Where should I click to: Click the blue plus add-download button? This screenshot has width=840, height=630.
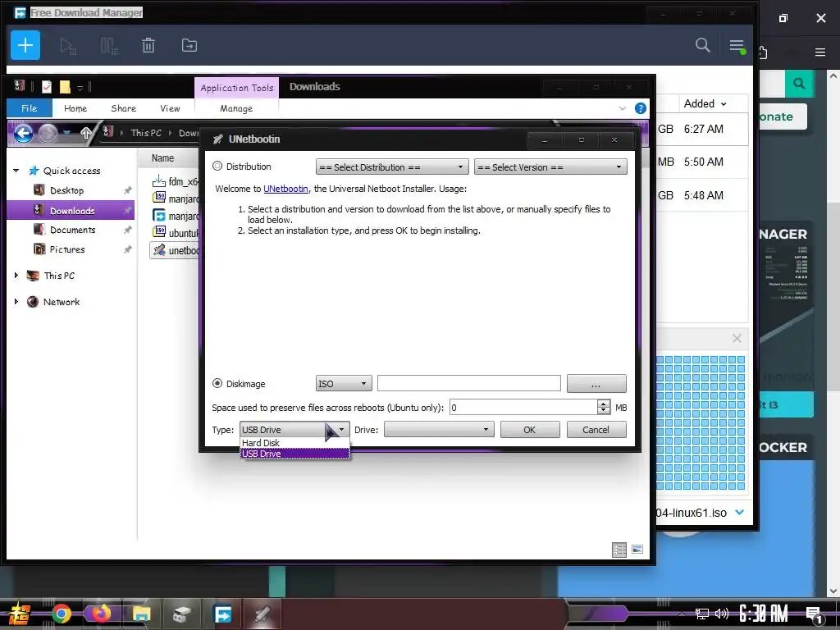25,46
